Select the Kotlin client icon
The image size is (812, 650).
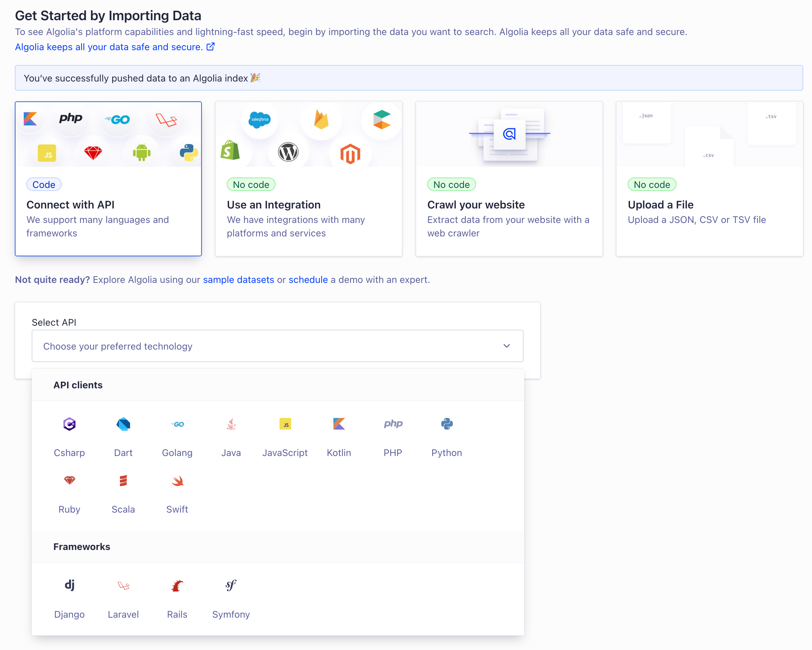coord(339,425)
